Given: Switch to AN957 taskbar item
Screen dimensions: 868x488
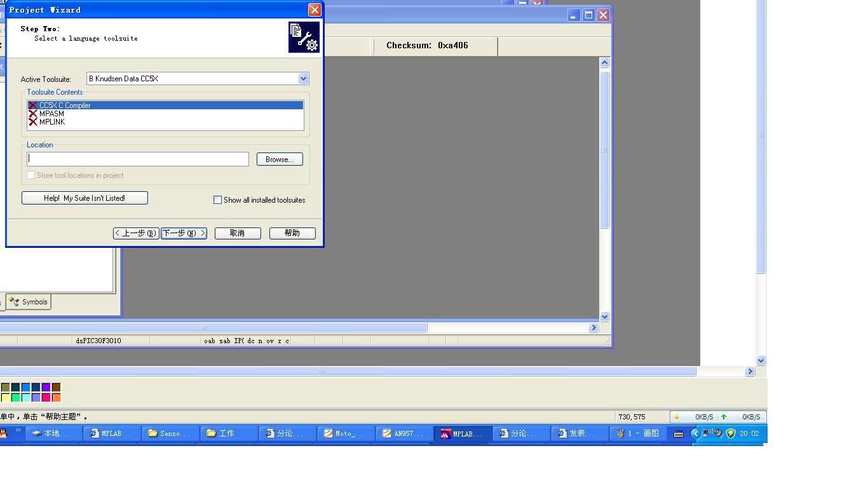Looking at the screenshot, I should click(x=404, y=433).
